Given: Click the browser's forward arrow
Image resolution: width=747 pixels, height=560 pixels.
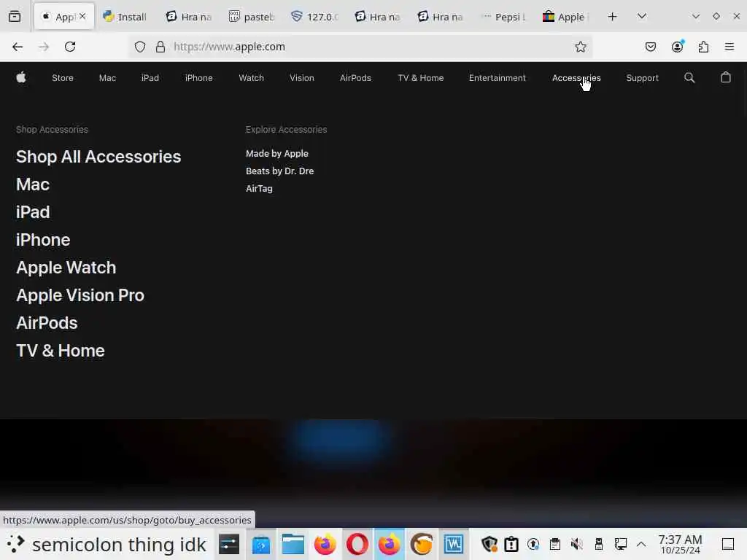Looking at the screenshot, I should (44, 47).
